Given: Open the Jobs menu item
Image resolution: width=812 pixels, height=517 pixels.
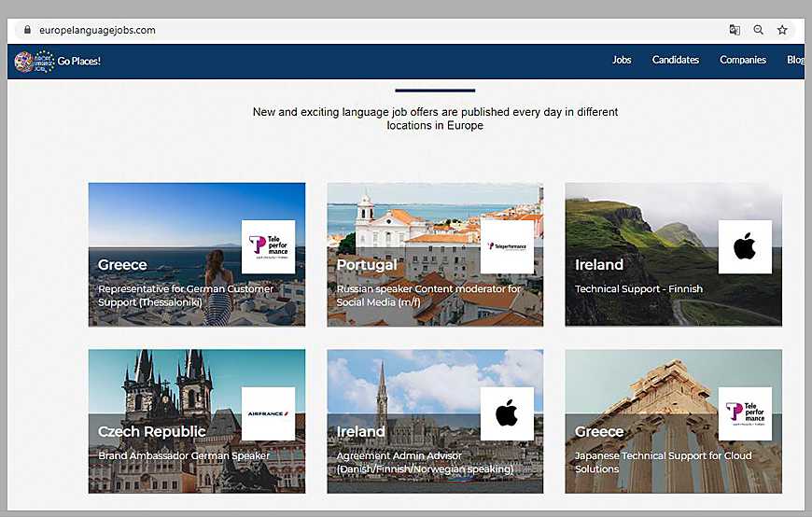Looking at the screenshot, I should [622, 60].
